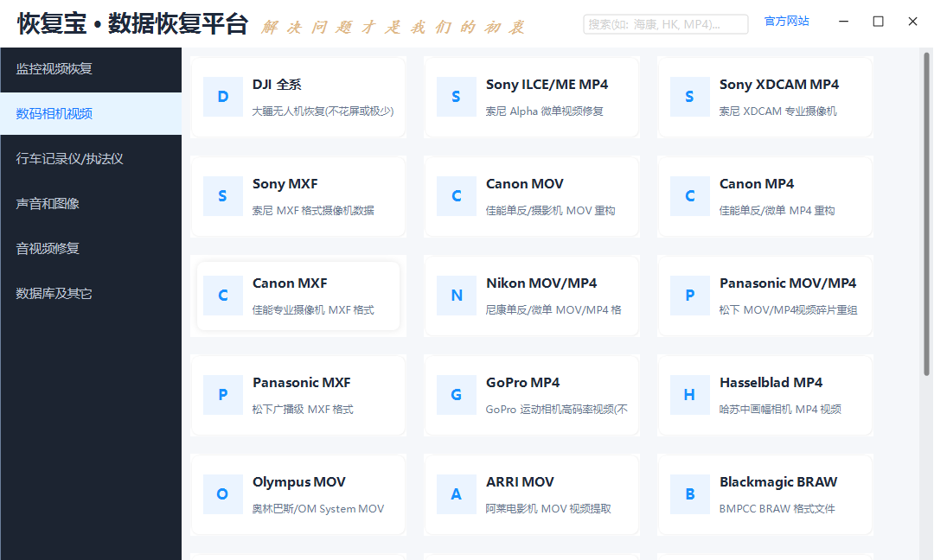Choose the Panasonic MXF title
The height and width of the screenshot is (560, 934).
[x=302, y=383]
